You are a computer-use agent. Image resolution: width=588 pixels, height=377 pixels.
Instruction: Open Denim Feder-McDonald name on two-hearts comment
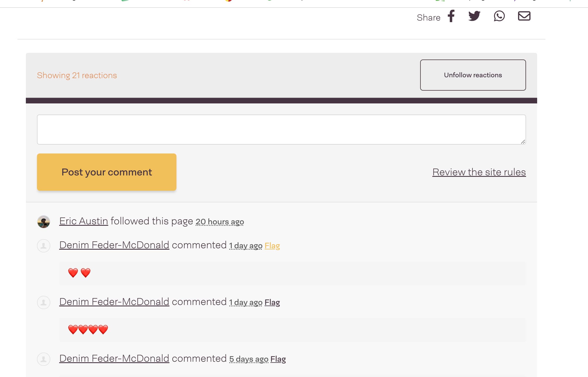point(114,245)
